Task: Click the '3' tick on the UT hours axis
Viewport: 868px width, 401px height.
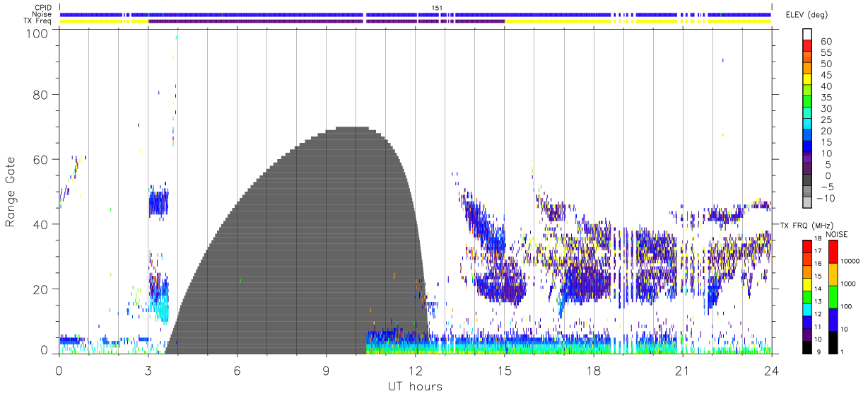Action: point(148,371)
